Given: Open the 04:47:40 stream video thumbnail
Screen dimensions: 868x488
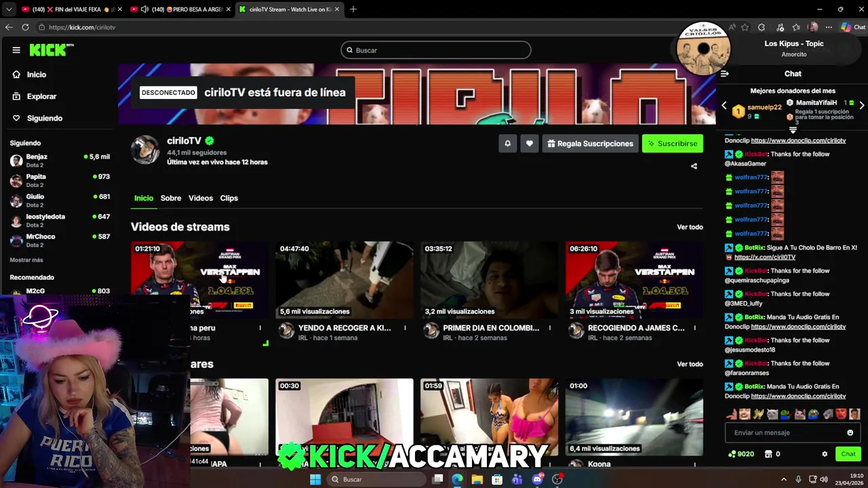Looking at the screenshot, I should point(344,279).
